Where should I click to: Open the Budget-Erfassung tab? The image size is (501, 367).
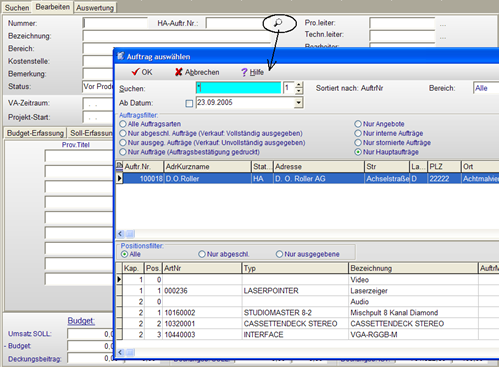point(35,133)
